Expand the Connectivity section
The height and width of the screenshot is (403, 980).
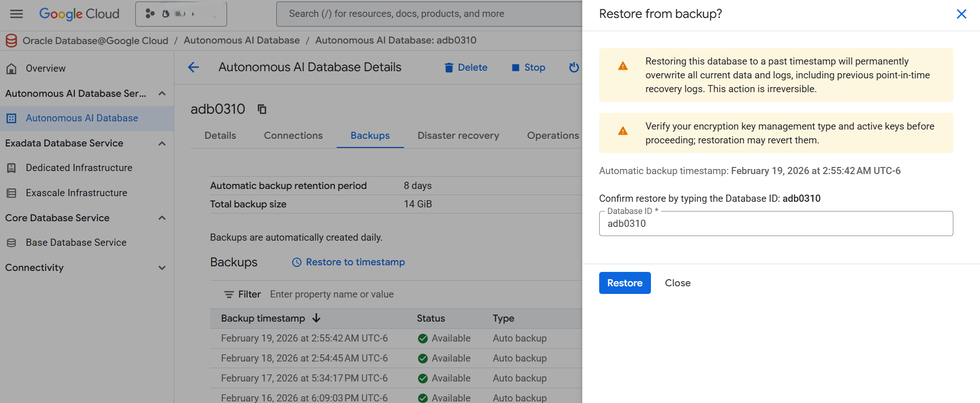tap(162, 268)
